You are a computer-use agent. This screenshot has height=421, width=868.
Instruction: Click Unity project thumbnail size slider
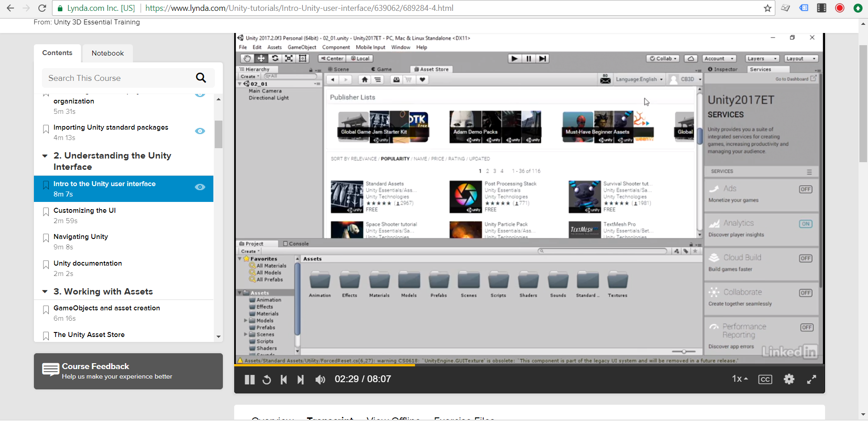click(x=684, y=351)
